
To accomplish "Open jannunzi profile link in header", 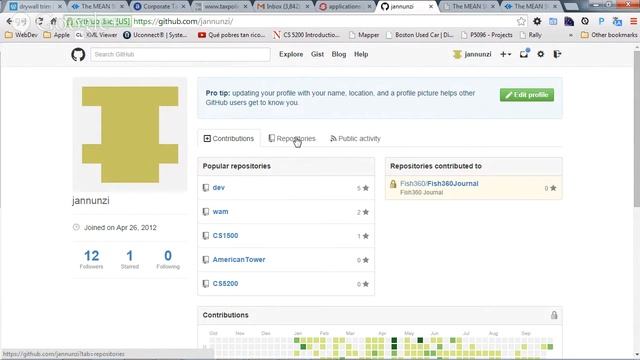I will click(472, 54).
